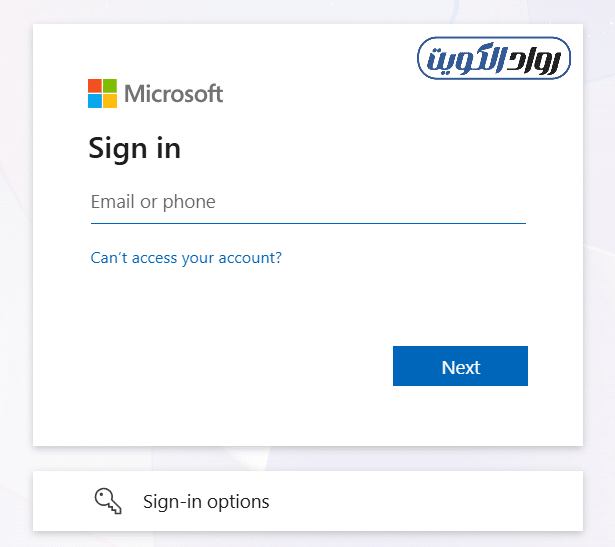Screen dimensions: 615x547
Task: Click the word "Next" on the button
Action: (x=461, y=367)
